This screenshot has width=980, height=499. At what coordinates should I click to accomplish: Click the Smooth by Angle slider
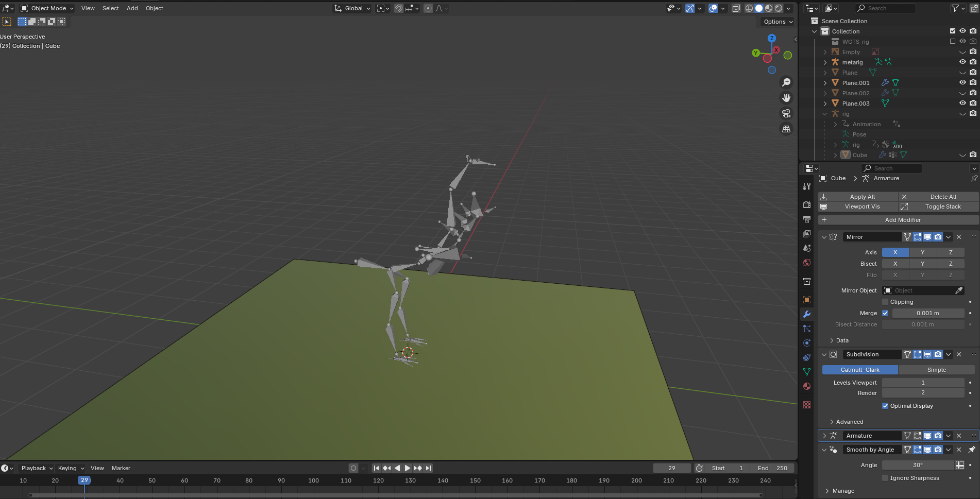(918, 465)
